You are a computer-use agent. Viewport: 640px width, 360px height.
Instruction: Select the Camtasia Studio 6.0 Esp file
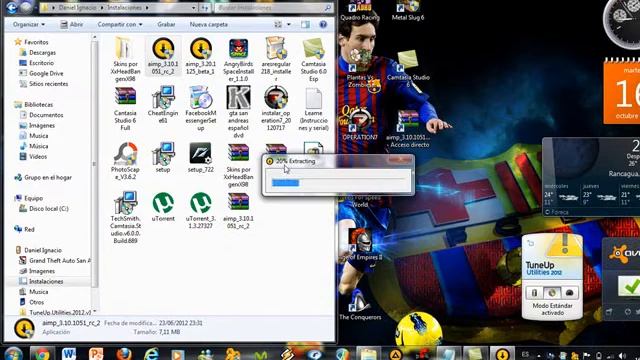tap(313, 60)
